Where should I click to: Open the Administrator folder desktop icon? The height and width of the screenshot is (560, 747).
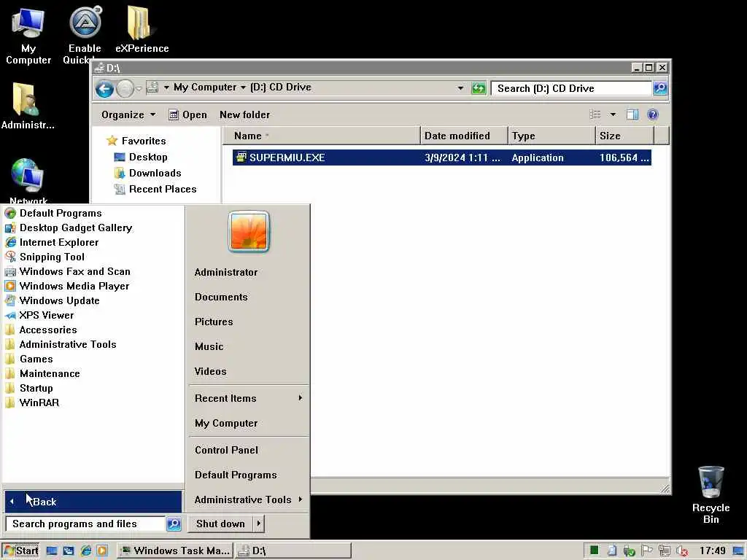[x=27, y=106]
